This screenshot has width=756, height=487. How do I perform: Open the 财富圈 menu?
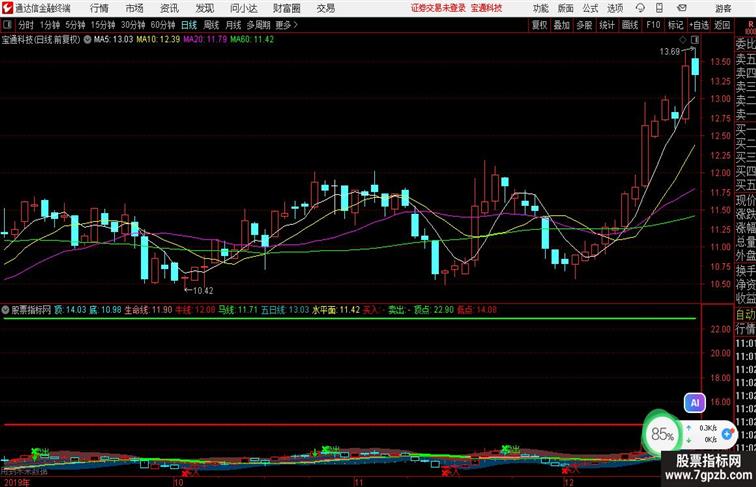point(287,8)
